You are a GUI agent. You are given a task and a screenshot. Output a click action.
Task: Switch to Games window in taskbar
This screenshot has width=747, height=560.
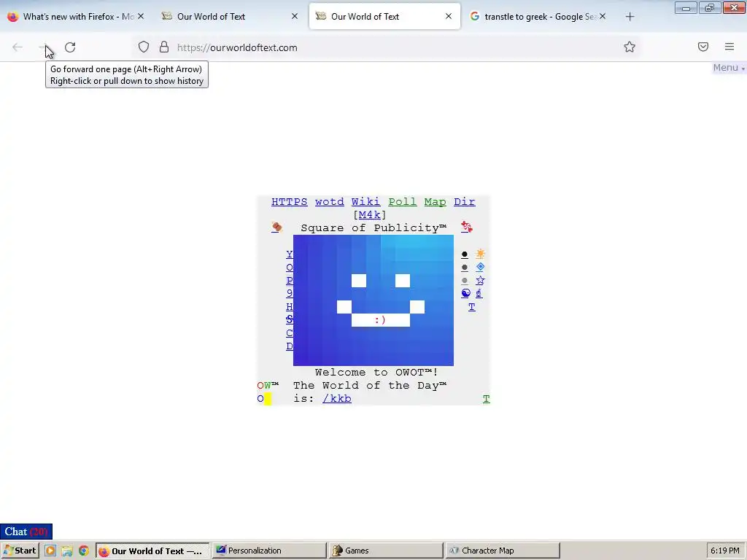pos(386,551)
